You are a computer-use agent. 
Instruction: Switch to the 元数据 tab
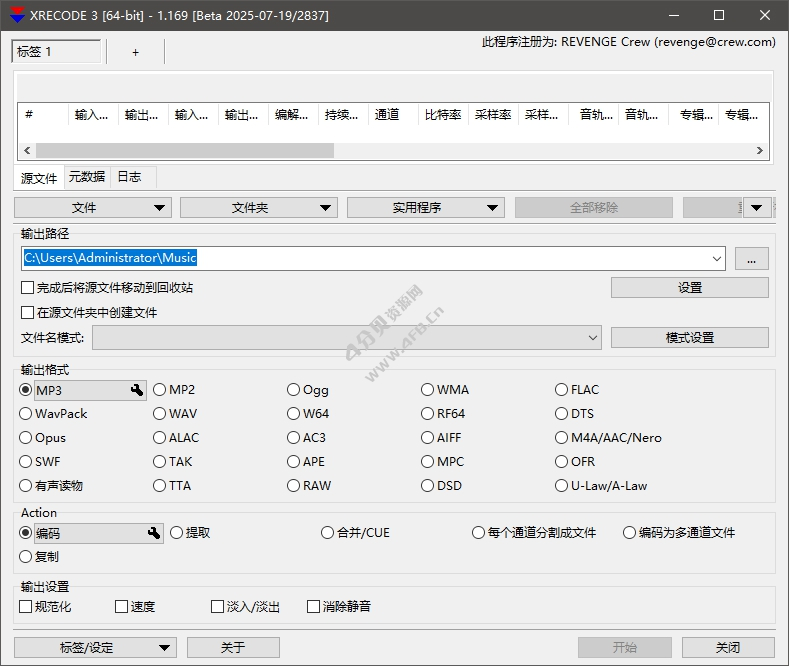click(86, 177)
